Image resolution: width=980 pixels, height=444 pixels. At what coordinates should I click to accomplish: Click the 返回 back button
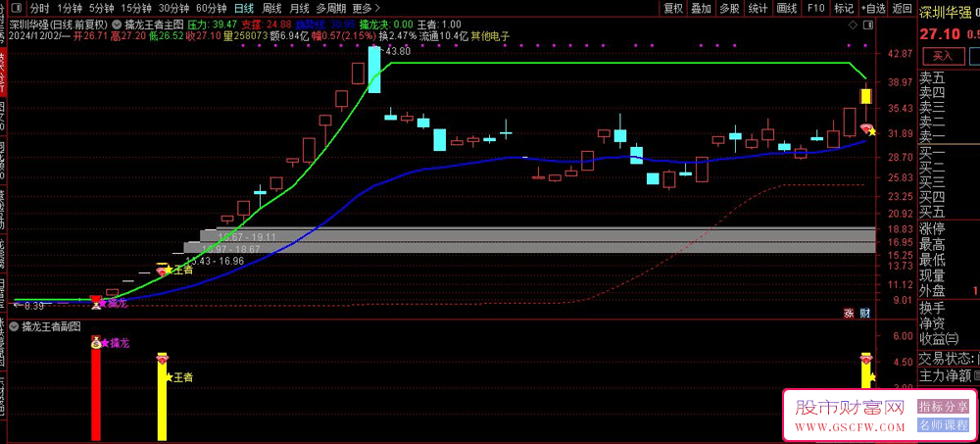click(902, 8)
